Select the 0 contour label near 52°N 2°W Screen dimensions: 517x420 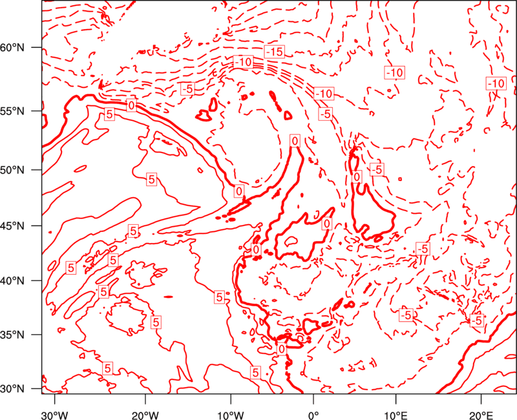point(295,141)
